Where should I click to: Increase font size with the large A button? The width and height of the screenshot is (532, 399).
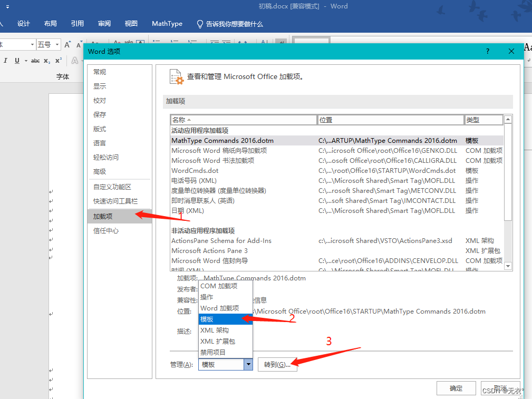click(67, 45)
